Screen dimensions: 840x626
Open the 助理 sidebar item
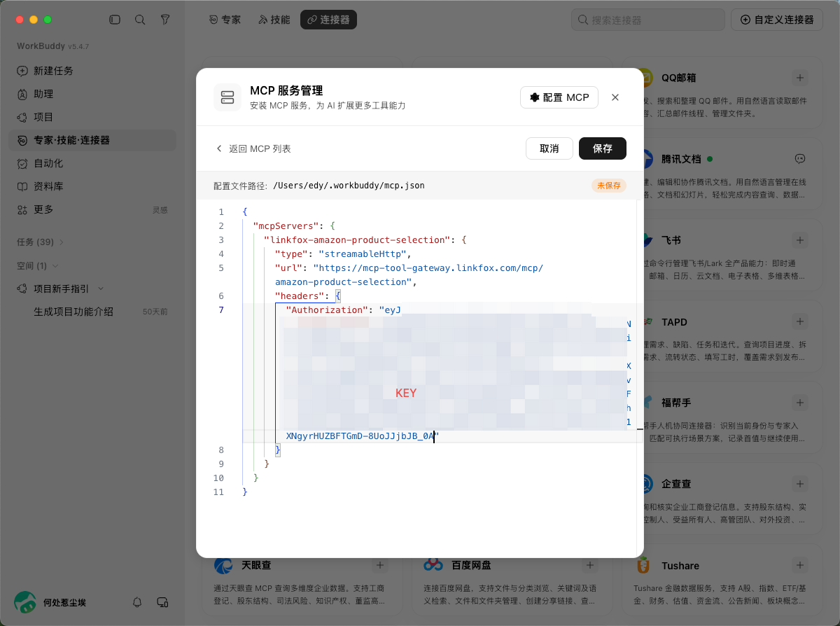click(x=92, y=94)
